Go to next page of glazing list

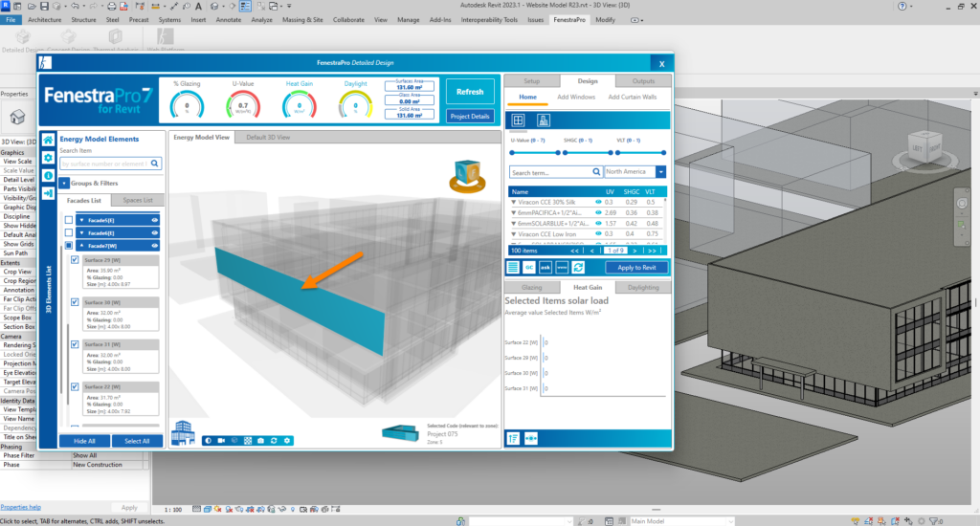[635, 251]
